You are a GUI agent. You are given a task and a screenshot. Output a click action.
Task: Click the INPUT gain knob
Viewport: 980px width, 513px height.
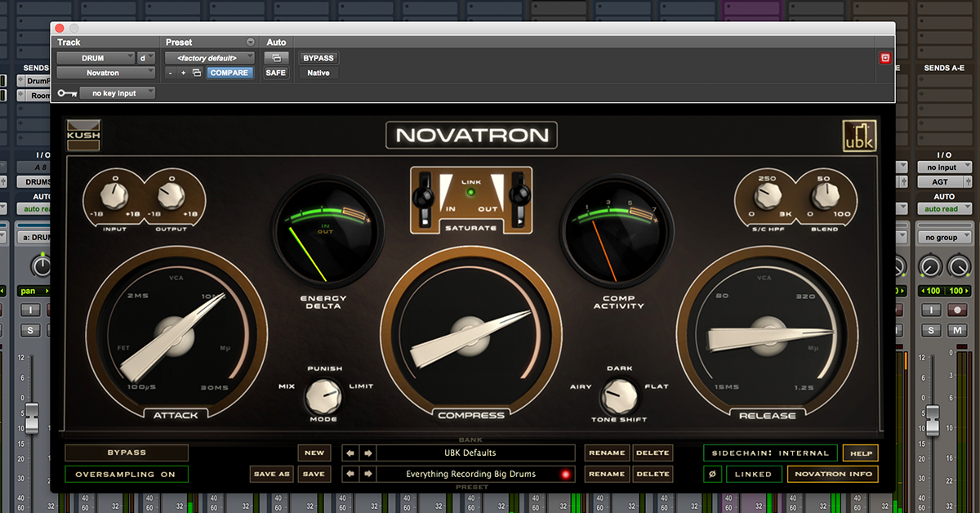coord(115,195)
